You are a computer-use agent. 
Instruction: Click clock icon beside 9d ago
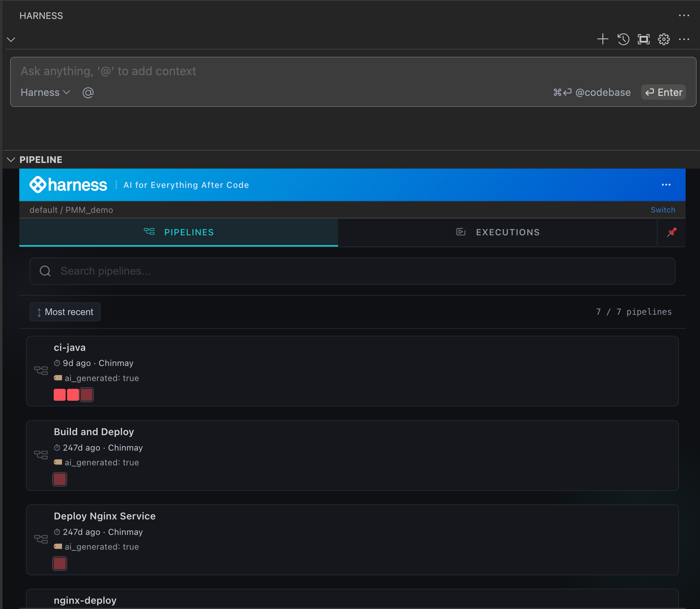coord(57,363)
